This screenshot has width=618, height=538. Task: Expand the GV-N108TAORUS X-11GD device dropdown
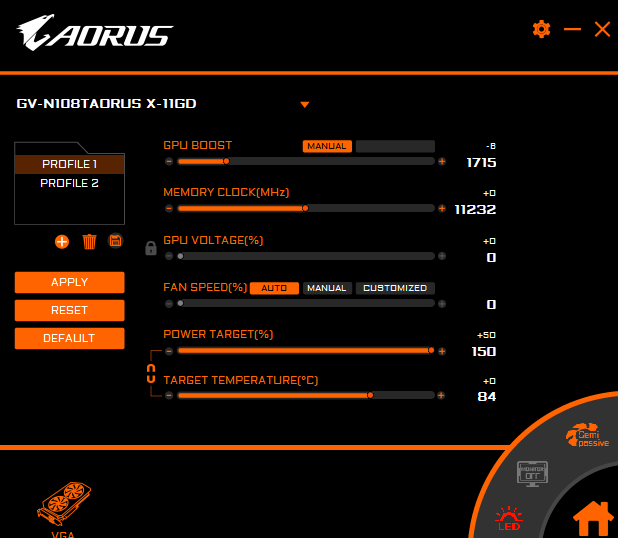pos(304,104)
